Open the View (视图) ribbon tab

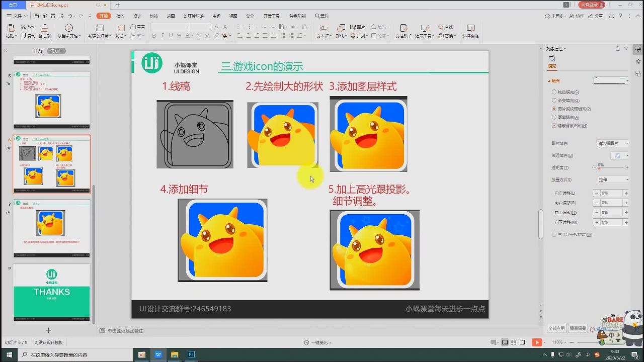(233, 16)
